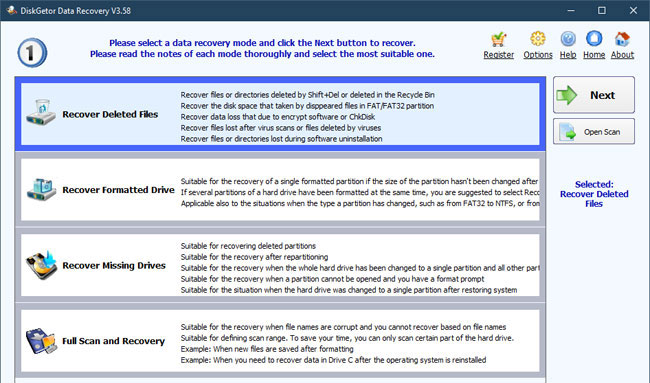Click 'Recover data loss that due to encrypt' line
The width and height of the screenshot is (650, 383).
(x=278, y=117)
